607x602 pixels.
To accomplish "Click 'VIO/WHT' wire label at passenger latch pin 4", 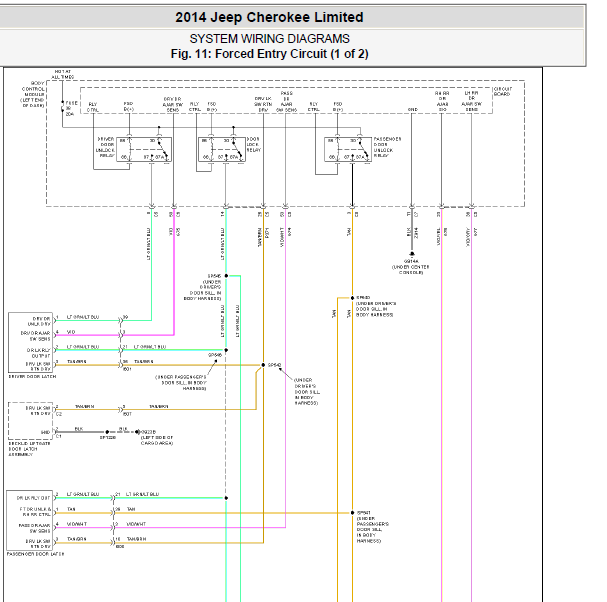I will click(77, 524).
